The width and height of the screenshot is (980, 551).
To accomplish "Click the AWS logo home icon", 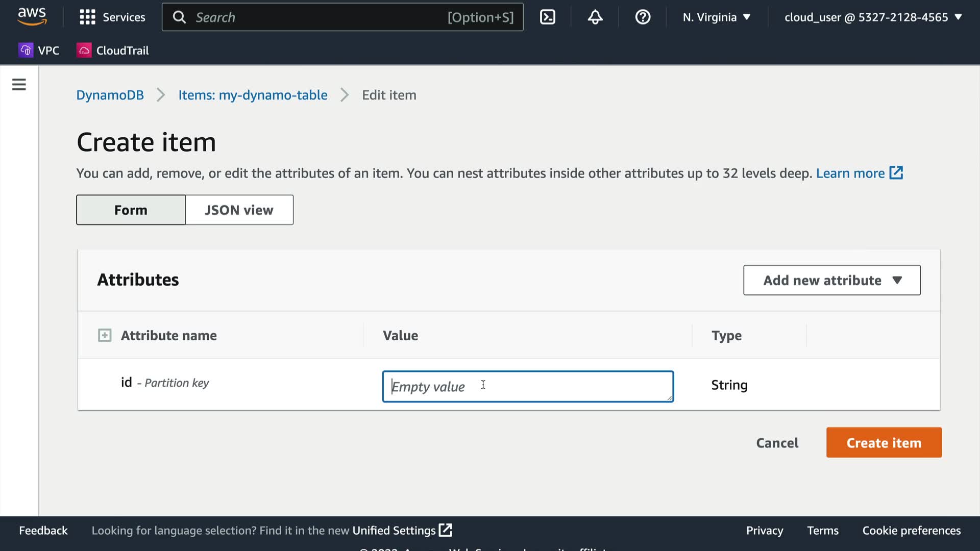I will click(32, 16).
